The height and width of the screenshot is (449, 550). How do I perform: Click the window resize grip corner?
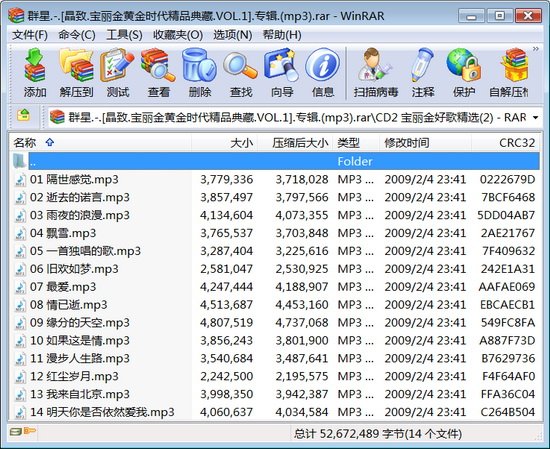tap(538, 436)
